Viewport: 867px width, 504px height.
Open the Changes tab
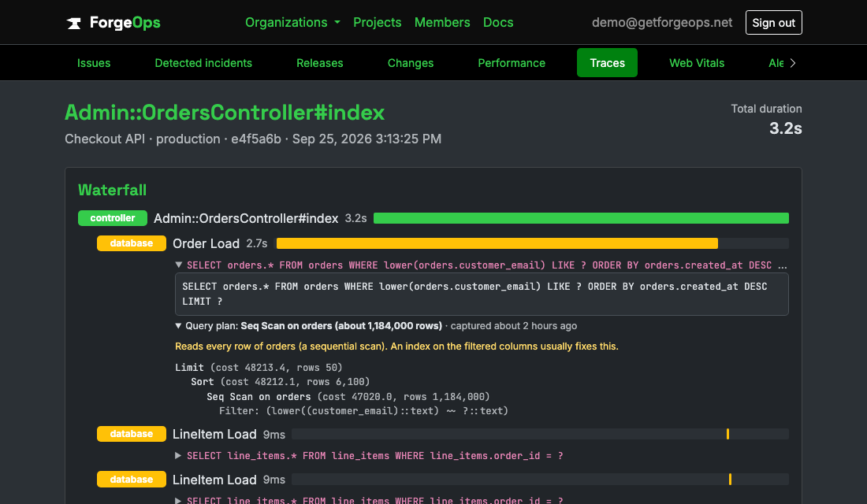(411, 63)
